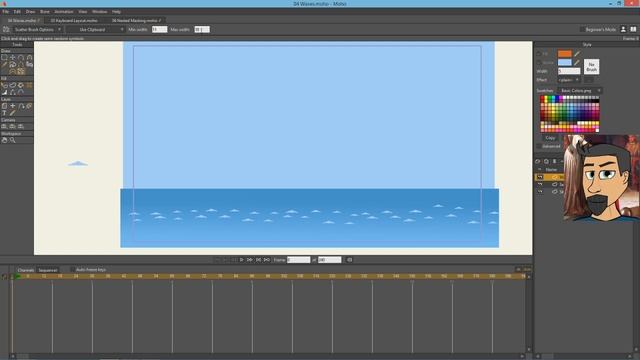Toggle the Auto-freeze keys checkbox
640x360 pixels.
point(72,270)
